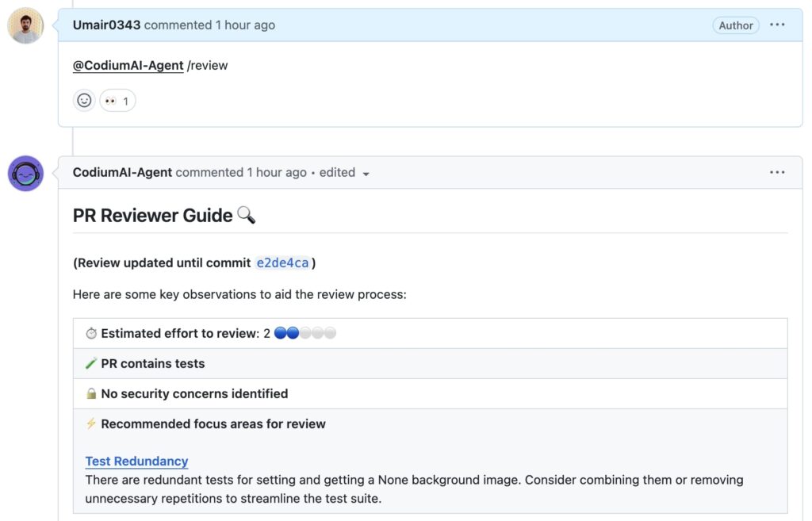Viewport: 812px width, 521px height.
Task: Select the CodiumAI-Agent commenter name
Action: (121, 172)
